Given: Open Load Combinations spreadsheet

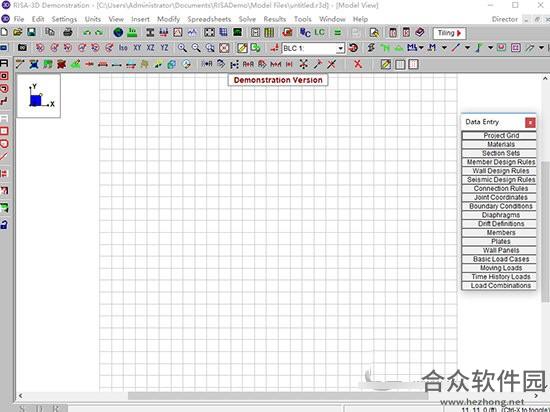Looking at the screenshot, I should coord(499,285).
